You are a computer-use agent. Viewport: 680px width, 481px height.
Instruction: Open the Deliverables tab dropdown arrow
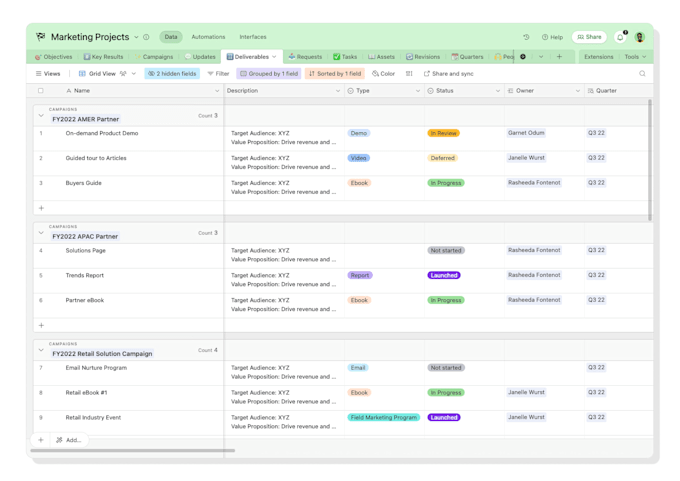274,57
